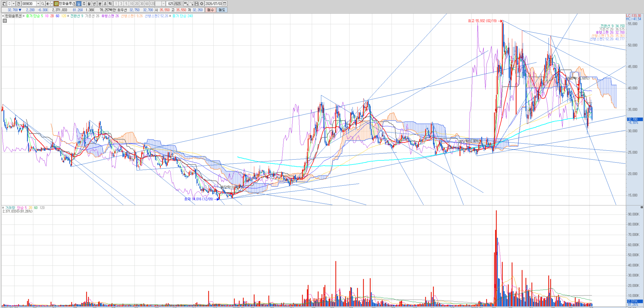Open the custom interval dropdown arrow
644x308 pixels.
coord(164,3)
